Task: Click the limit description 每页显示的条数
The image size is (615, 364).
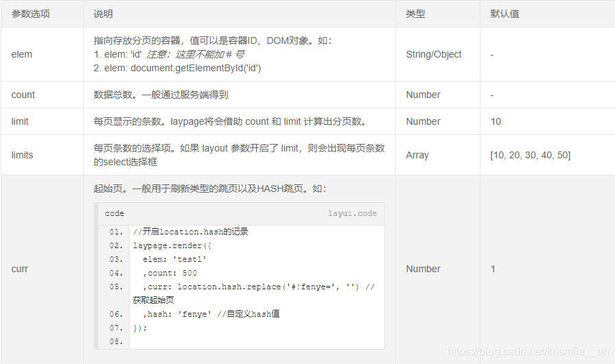Action: 231,121
